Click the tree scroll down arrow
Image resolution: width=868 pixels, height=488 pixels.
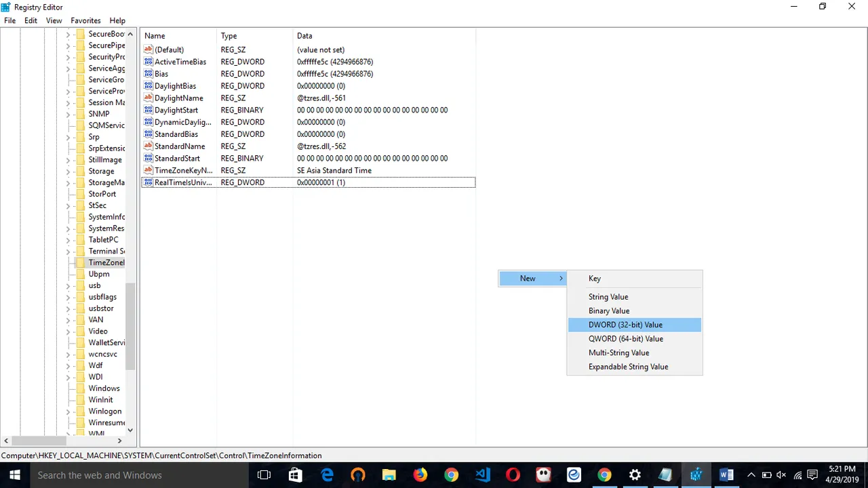point(131,430)
